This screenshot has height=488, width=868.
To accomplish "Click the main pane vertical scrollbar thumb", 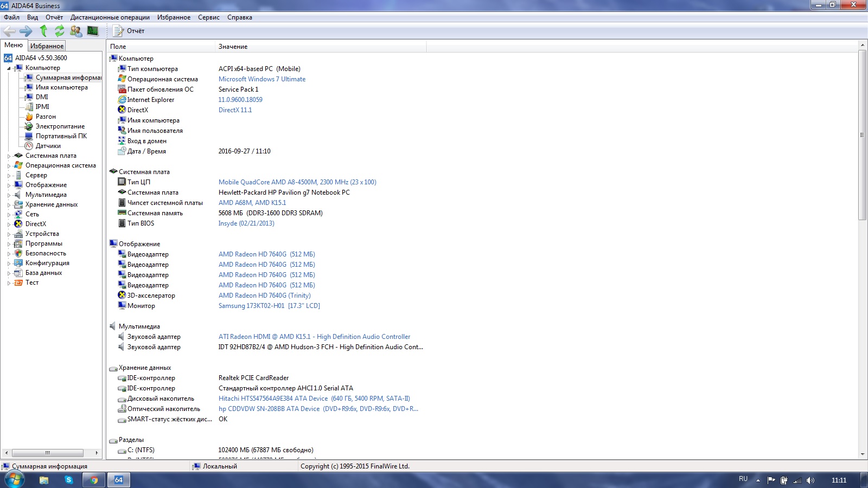I will click(x=863, y=135).
